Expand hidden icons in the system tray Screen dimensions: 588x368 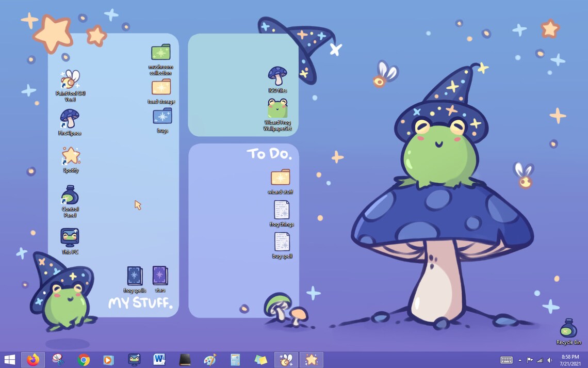520,360
